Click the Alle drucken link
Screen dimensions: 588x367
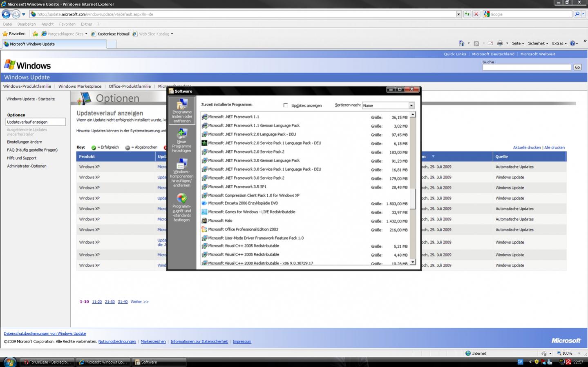coord(554,147)
